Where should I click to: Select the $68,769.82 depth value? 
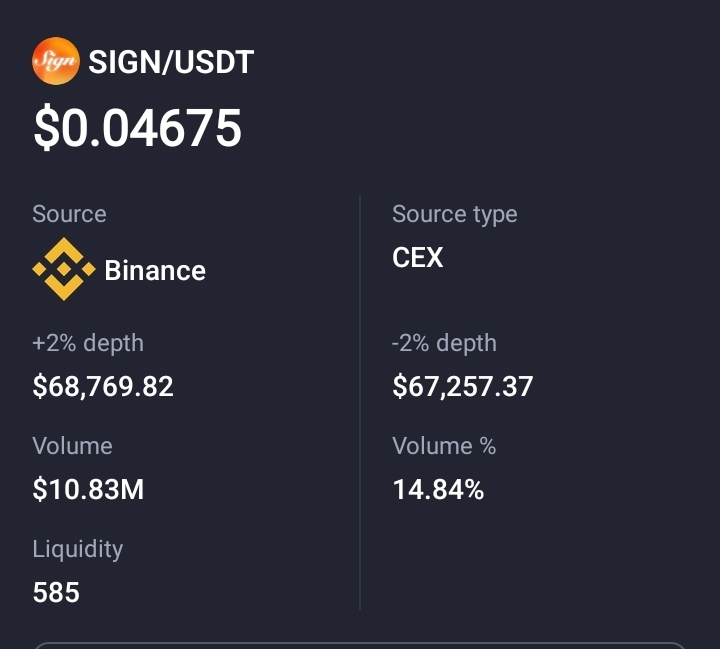click(x=103, y=387)
